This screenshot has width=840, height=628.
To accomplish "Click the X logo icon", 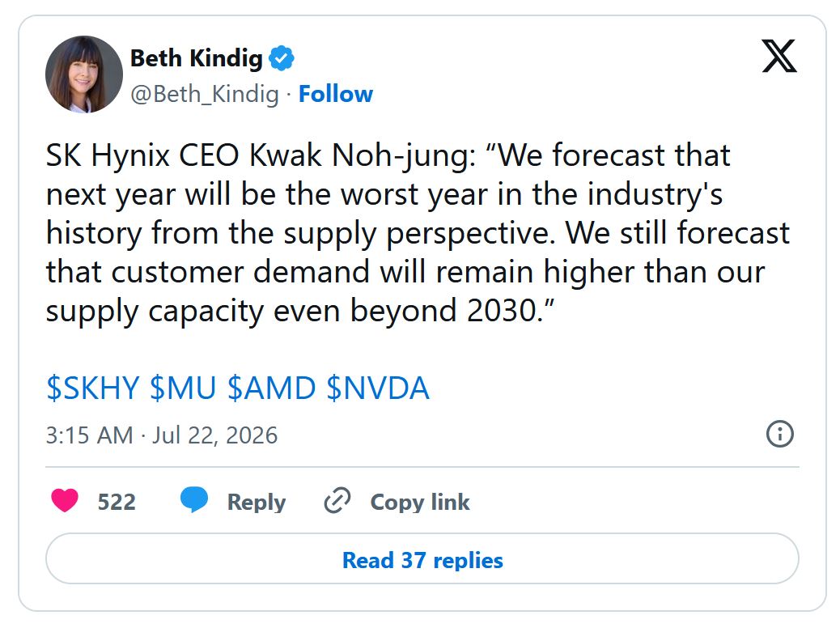I will tap(779, 56).
